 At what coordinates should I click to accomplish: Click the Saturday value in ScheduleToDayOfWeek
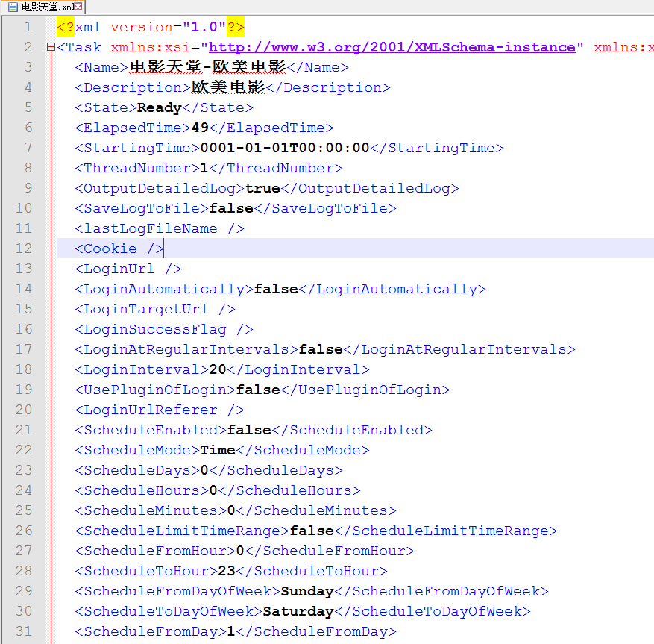coord(298,611)
